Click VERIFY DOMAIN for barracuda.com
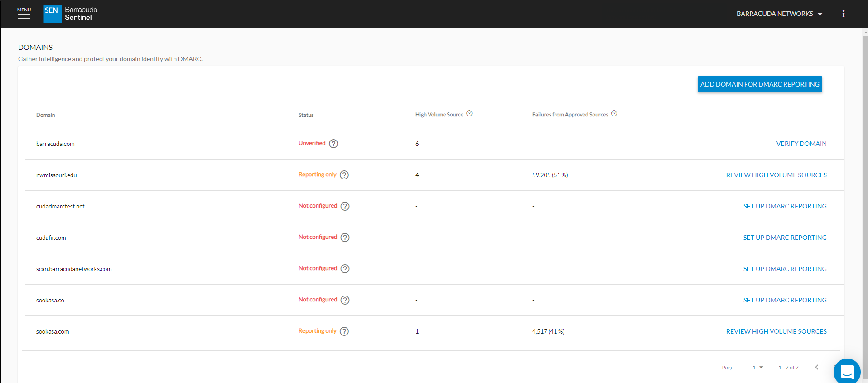The height and width of the screenshot is (383, 868). point(801,144)
